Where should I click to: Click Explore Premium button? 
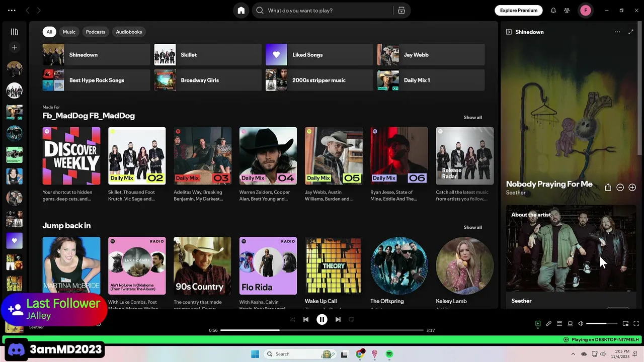[x=519, y=11]
